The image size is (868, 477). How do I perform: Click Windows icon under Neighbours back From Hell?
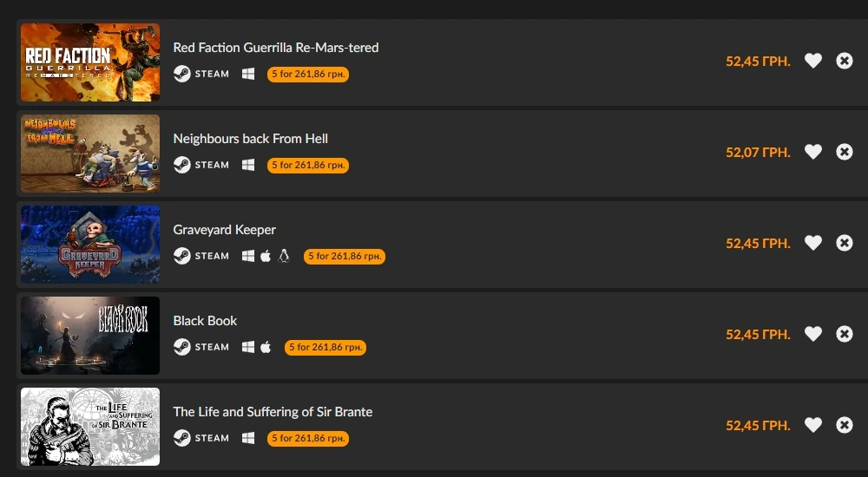pos(248,165)
